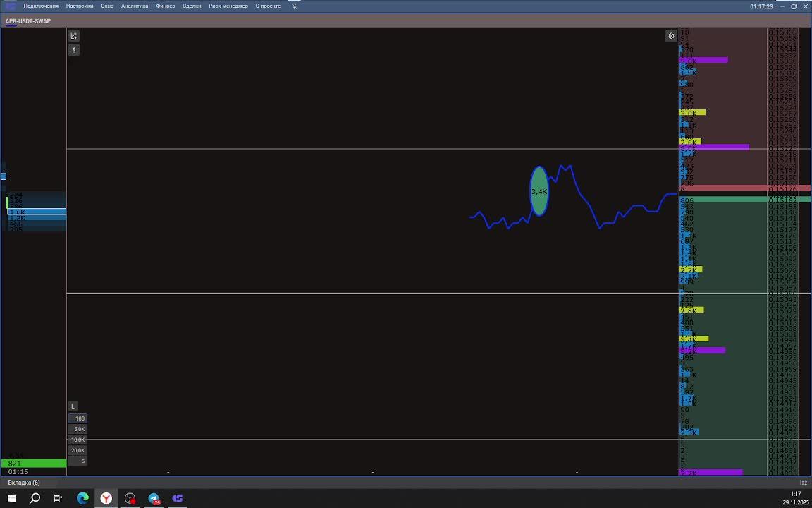Click price 0,15155 in order book
The image size is (812, 508).
(782, 206)
